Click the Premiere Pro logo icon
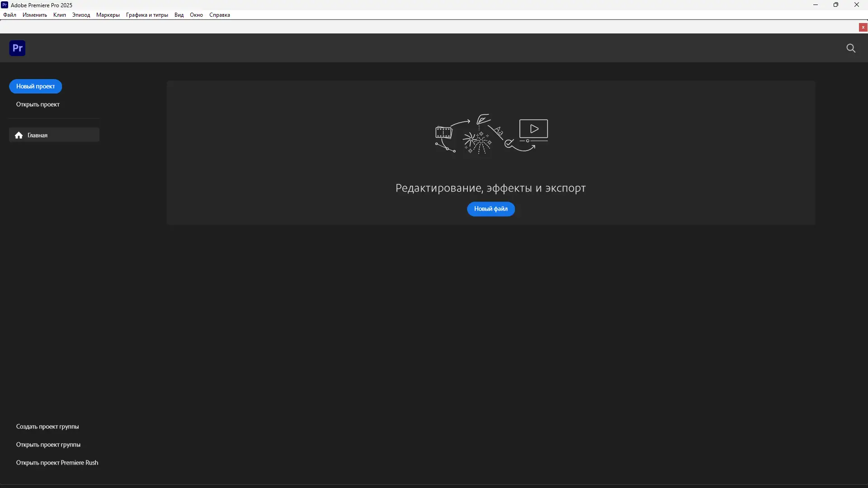Viewport: 868px width, 488px height. click(17, 48)
